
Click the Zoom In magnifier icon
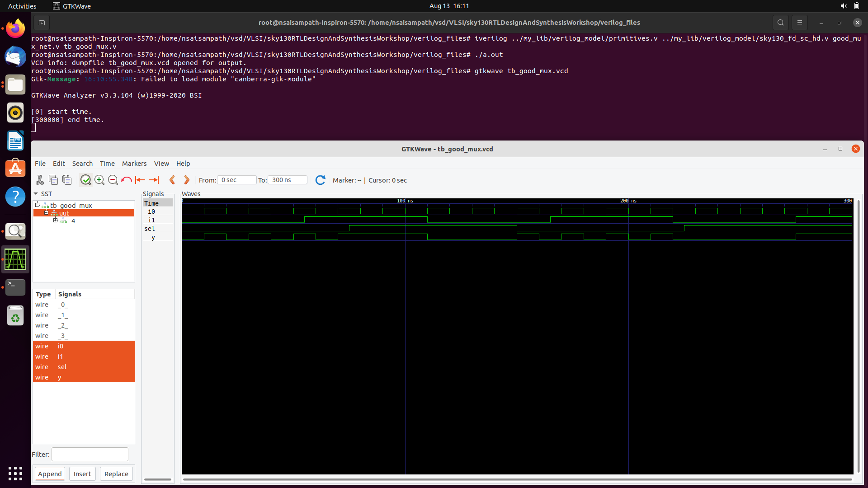(x=99, y=180)
